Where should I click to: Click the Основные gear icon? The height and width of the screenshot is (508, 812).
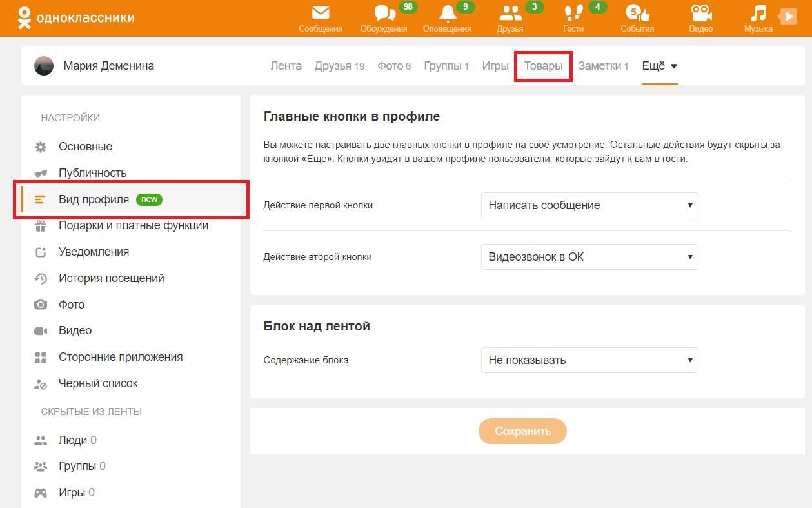click(41, 147)
